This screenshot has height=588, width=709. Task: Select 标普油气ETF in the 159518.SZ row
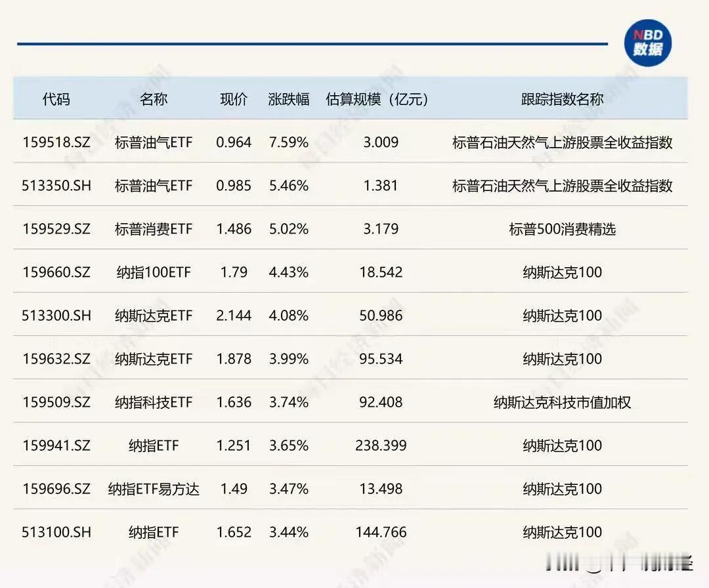(x=154, y=142)
